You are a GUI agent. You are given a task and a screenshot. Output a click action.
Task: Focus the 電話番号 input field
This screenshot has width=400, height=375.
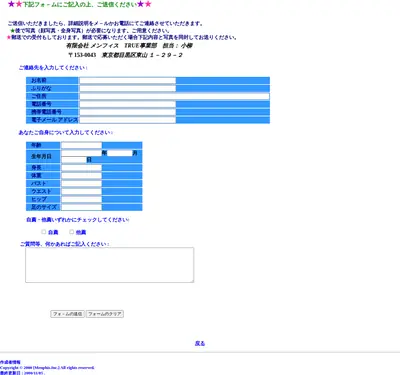127,104
